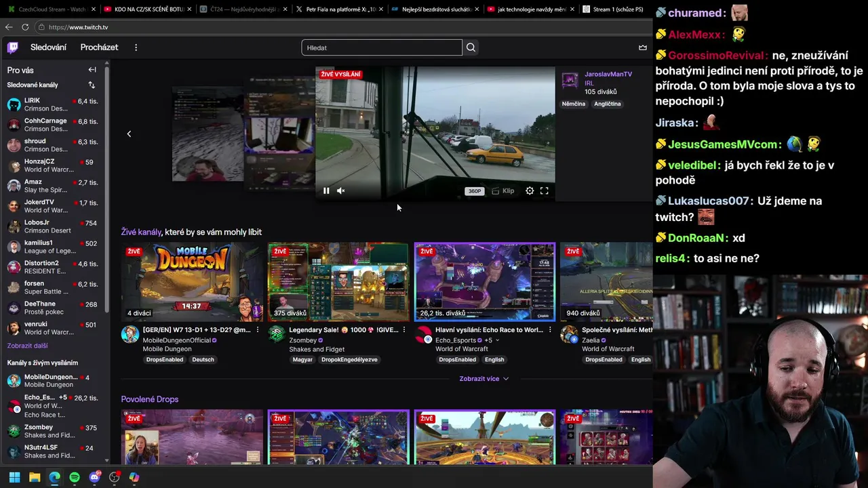Expand the +5 co-streamers dropdown
The width and height of the screenshot is (868, 488).
[492, 340]
